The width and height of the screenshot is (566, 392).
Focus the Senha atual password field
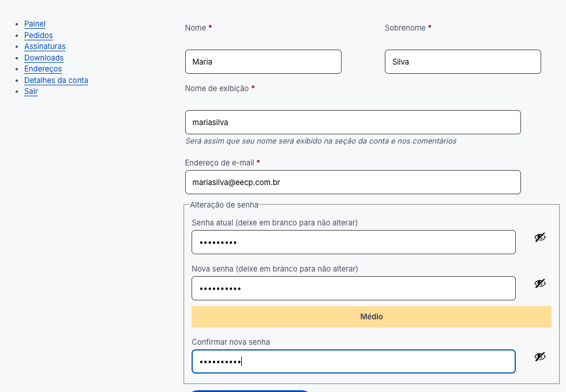pyautogui.click(x=353, y=242)
